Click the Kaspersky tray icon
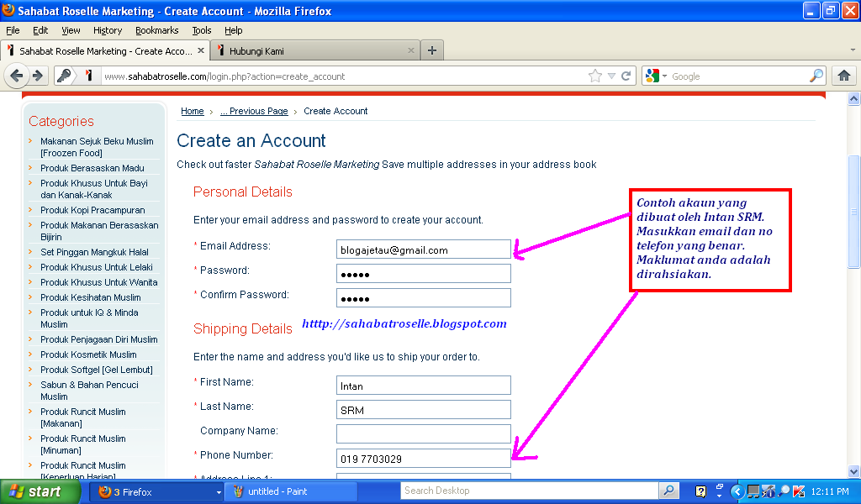Image resolution: width=861 pixels, height=504 pixels. pyautogui.click(x=799, y=491)
